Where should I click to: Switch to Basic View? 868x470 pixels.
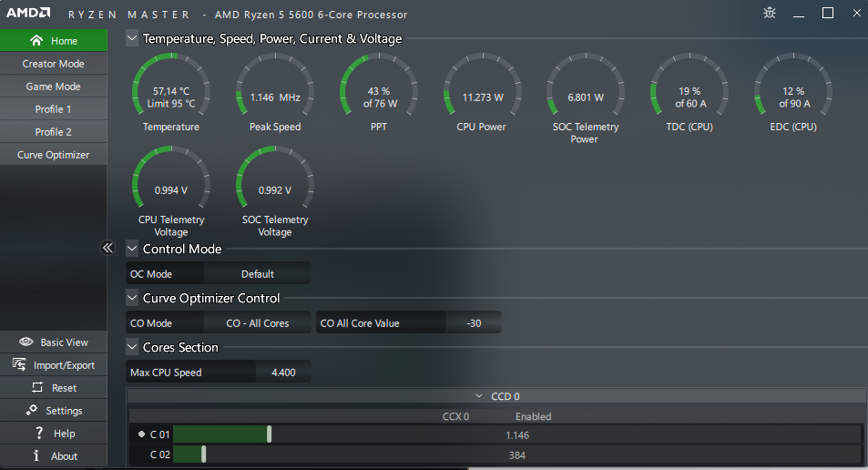point(54,342)
